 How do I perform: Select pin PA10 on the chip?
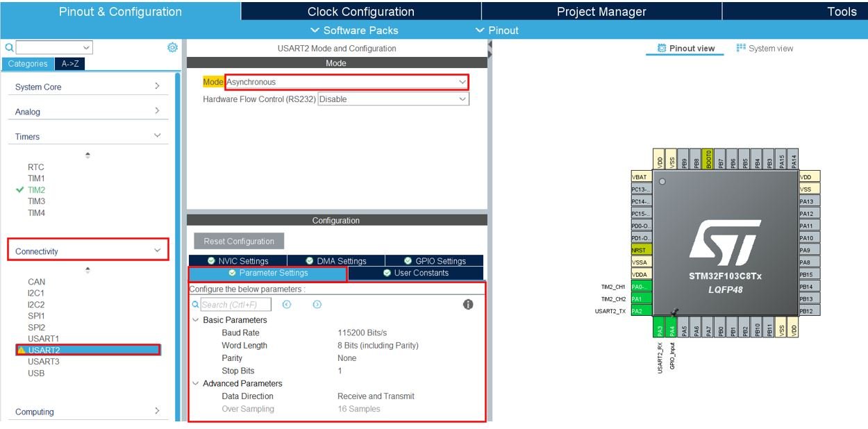pos(810,238)
